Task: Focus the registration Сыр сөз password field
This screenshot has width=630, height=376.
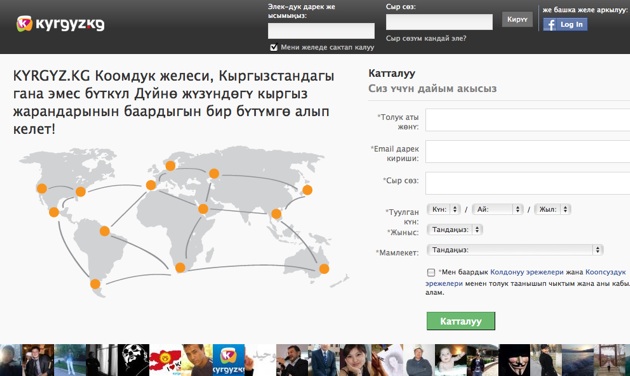Action: 528,183
